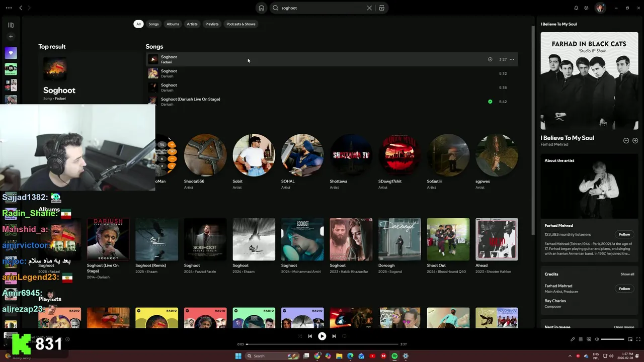Viewport: 644px width, 362px height.
Task: Filter results by Podcasts & Shows
Action: pos(241,24)
